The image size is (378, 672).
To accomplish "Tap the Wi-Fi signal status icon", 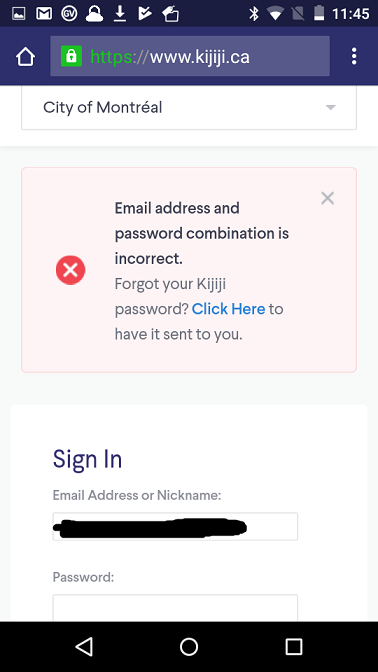I will (x=275, y=14).
